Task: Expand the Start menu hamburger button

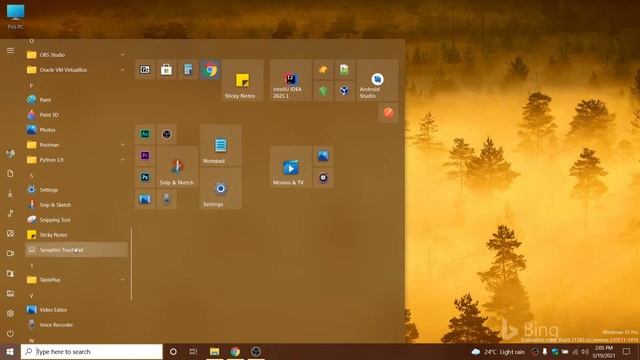Action: click(x=10, y=51)
